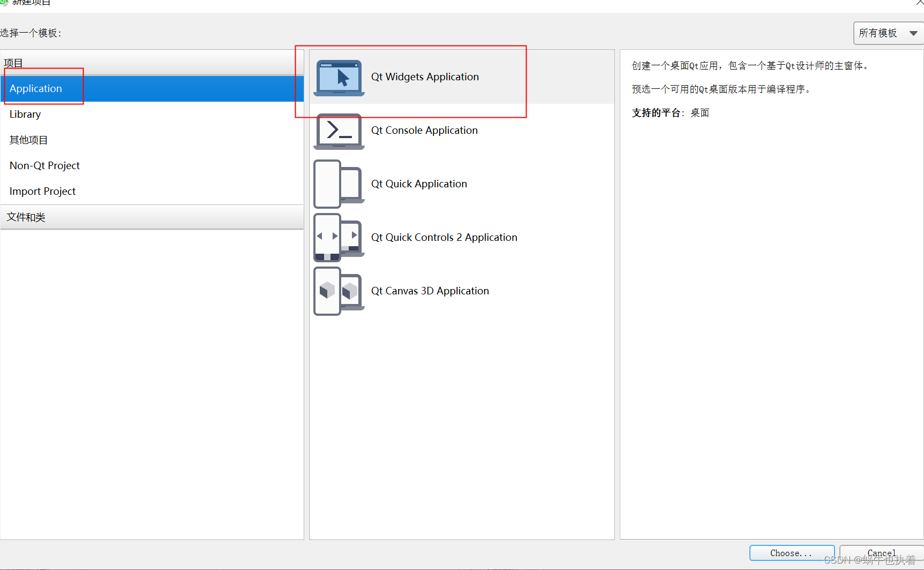Select the Library project category
The image size is (924, 570).
152,115
